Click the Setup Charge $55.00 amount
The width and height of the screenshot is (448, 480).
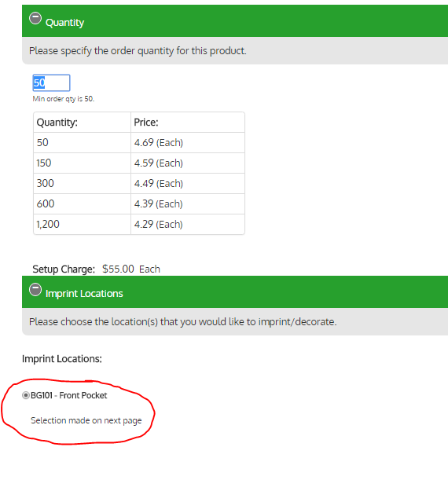pos(118,269)
